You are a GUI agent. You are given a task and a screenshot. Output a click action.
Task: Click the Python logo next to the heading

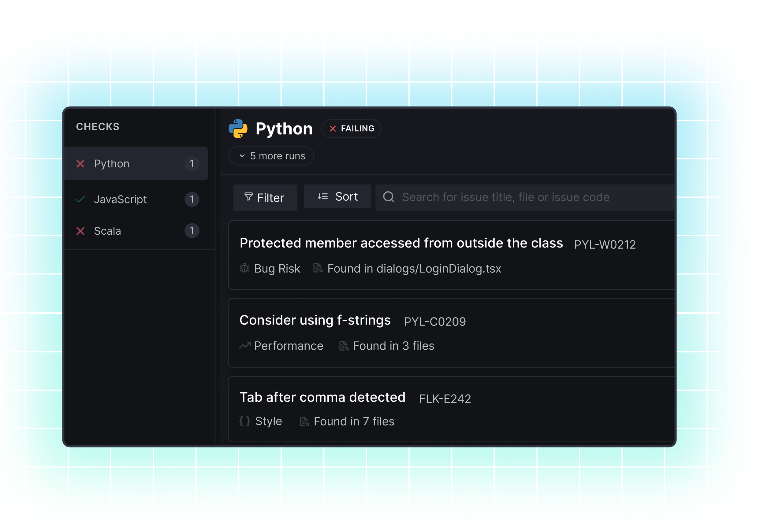point(239,129)
